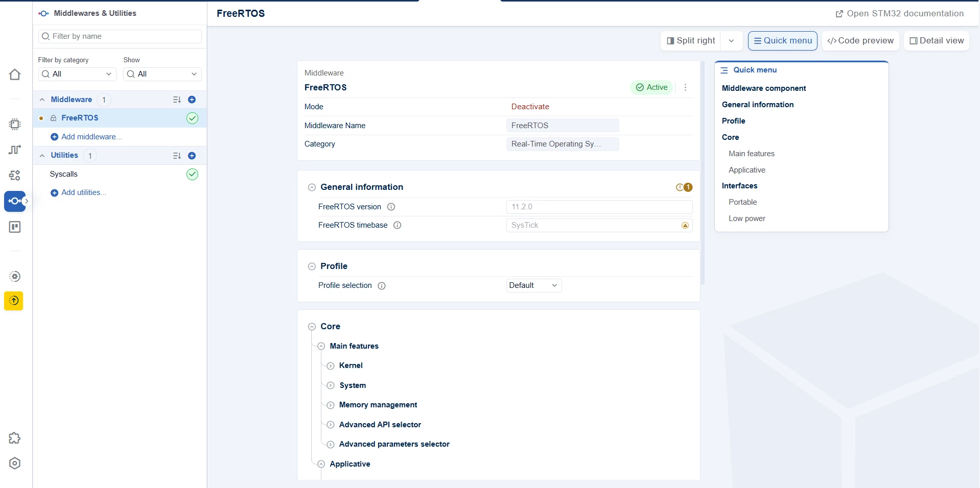Toggle the Quick menu button
Screen dimensions: 980x488
point(782,41)
